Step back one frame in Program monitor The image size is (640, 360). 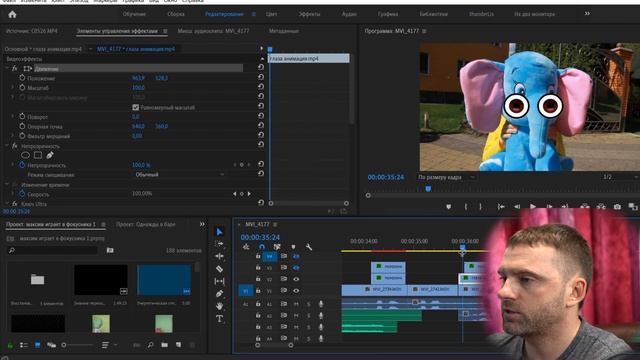pos(517,207)
